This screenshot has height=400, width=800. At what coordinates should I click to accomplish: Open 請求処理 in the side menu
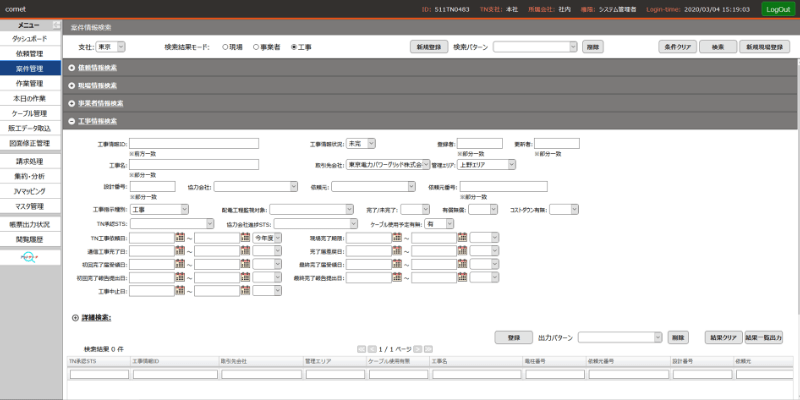(30, 161)
